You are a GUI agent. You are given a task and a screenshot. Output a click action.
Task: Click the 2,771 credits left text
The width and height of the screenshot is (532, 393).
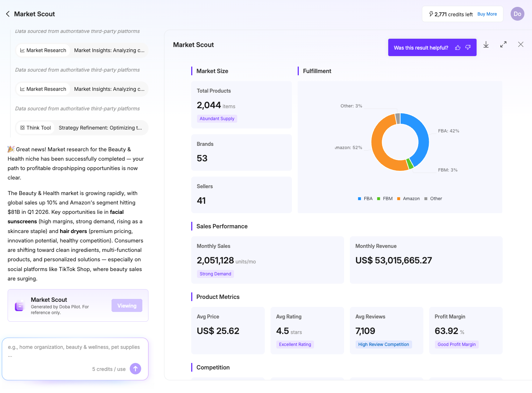pyautogui.click(x=453, y=14)
